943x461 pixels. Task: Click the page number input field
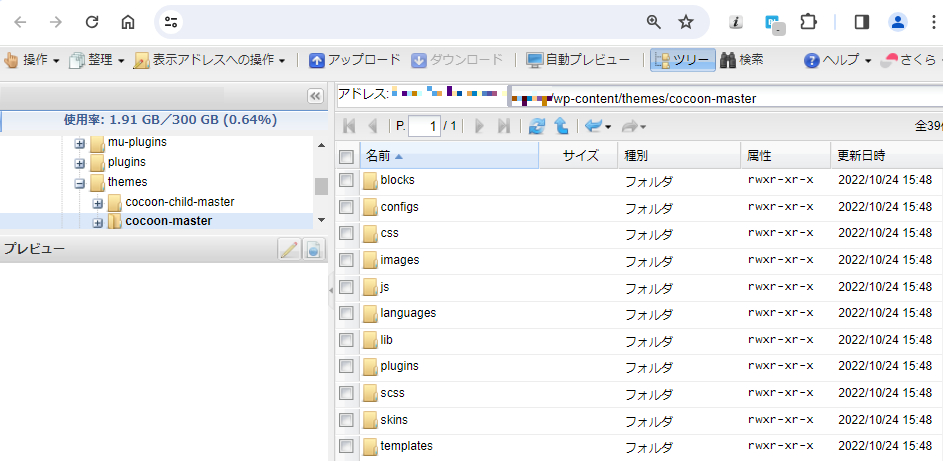(425, 126)
